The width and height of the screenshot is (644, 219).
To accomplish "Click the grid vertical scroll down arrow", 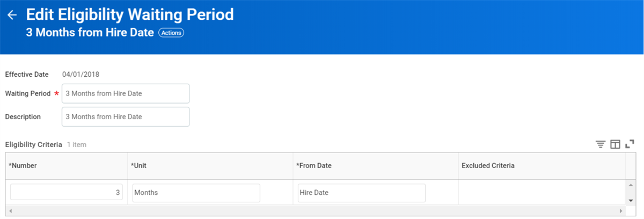I will (x=631, y=200).
